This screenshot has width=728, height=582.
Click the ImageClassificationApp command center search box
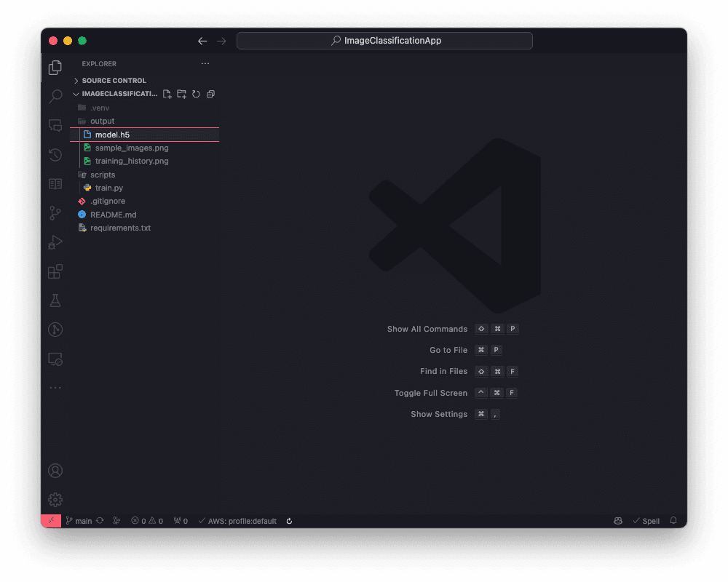point(384,41)
